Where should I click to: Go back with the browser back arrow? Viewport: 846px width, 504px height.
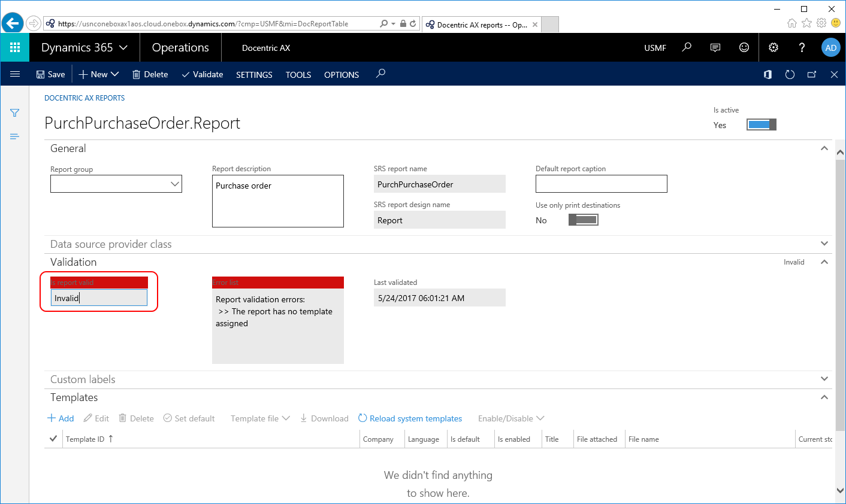coord(13,23)
